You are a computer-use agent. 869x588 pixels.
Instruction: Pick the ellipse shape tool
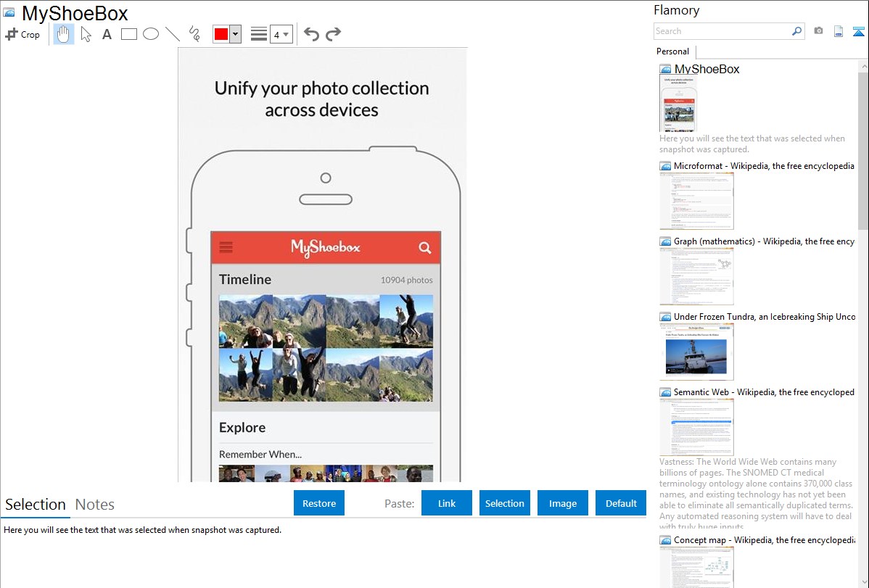tap(151, 34)
